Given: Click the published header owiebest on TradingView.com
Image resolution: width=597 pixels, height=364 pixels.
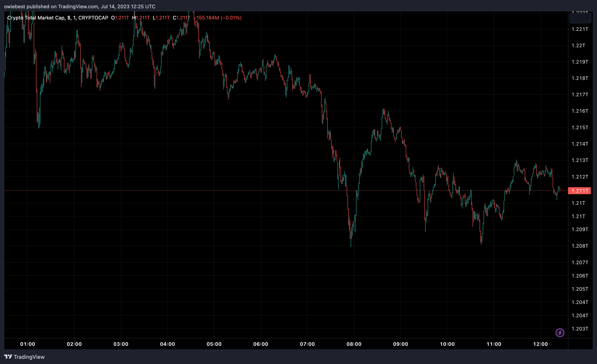Looking at the screenshot, I should tap(80, 7).
